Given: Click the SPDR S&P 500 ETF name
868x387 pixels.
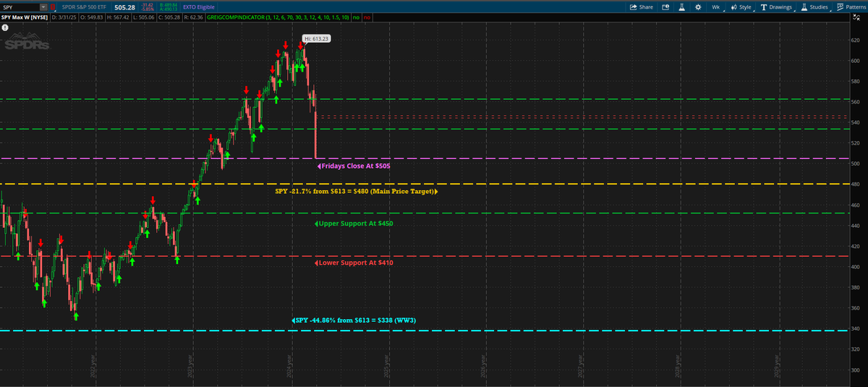Looking at the screenshot, I should [83, 7].
